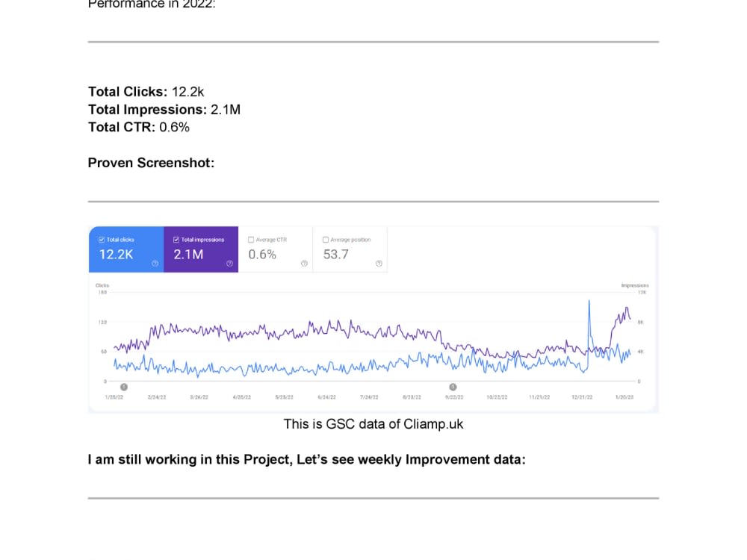The height and width of the screenshot is (560, 747).
Task: Click the 53.7 average position value
Action: [336, 255]
